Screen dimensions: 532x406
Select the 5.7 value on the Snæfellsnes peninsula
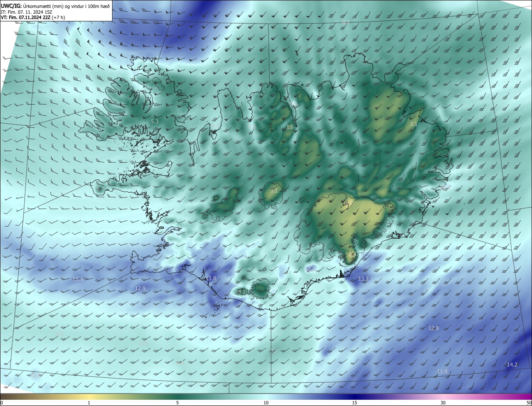click(x=100, y=189)
